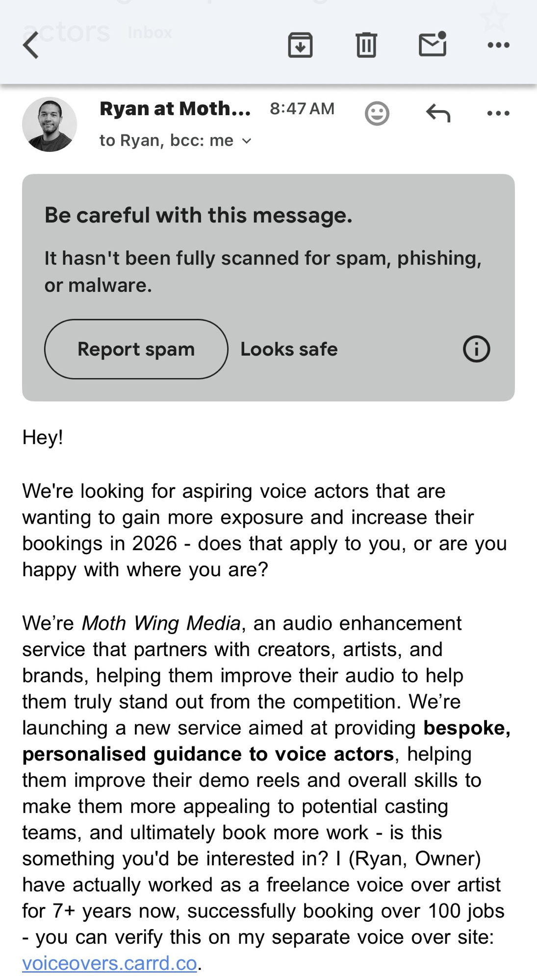The height and width of the screenshot is (980, 537).
Task: Tap the "Be careful with this message" heading
Action: [198, 215]
